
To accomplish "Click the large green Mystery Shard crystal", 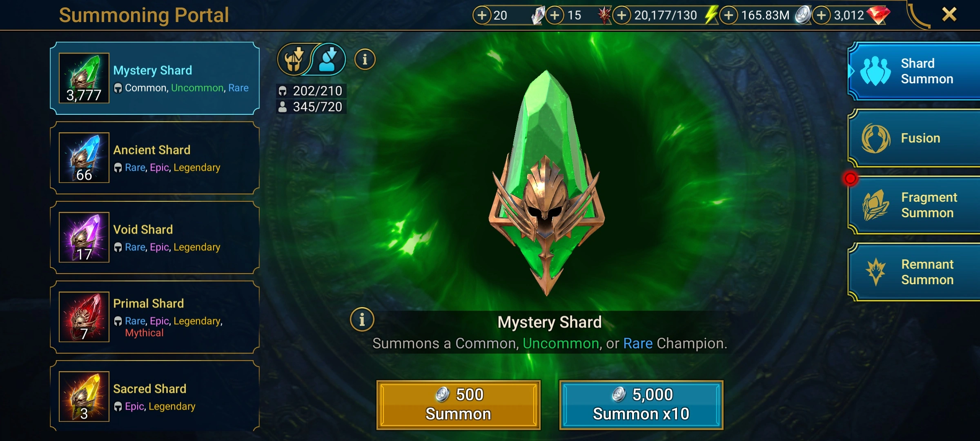I will (x=546, y=183).
